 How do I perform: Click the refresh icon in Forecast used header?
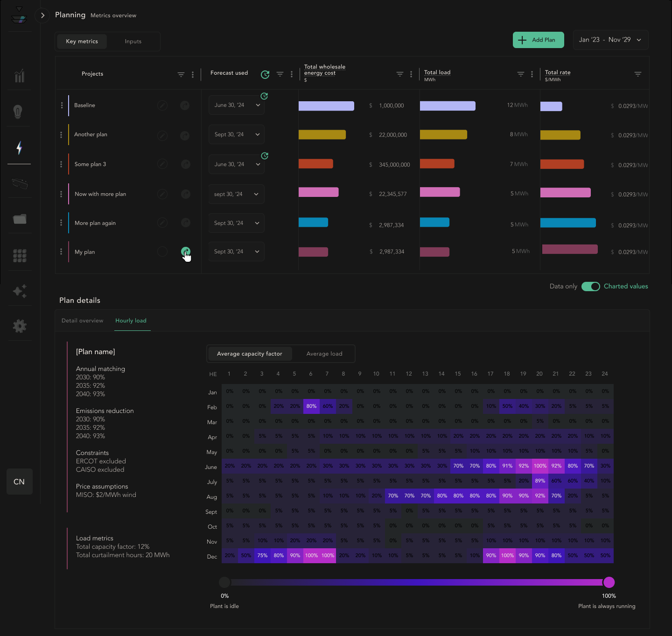point(265,74)
